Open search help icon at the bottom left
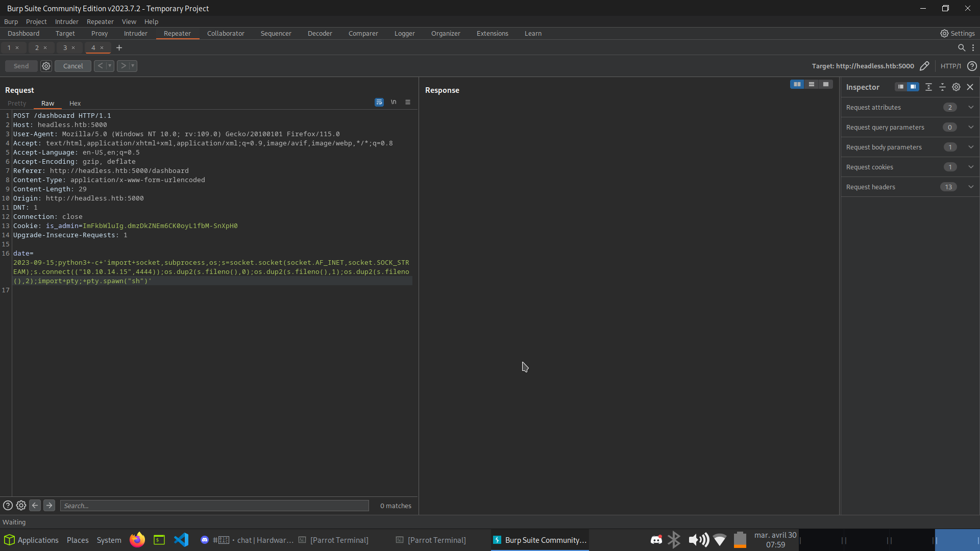980x551 pixels. [x=8, y=505]
